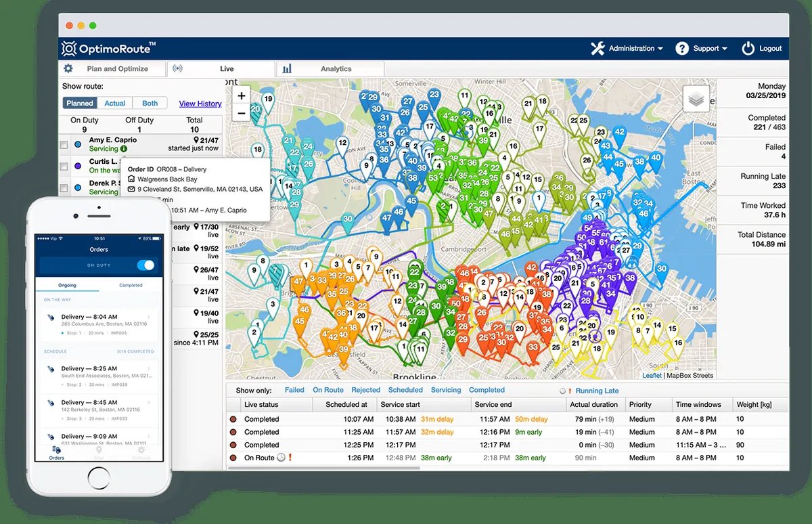
Task: Filter orders by Completed status link
Action: pos(487,390)
